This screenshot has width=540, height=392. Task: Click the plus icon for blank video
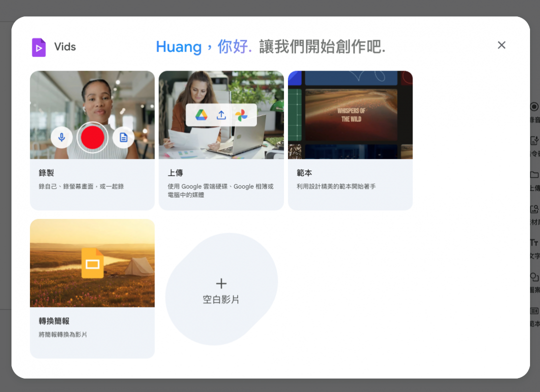click(x=221, y=284)
